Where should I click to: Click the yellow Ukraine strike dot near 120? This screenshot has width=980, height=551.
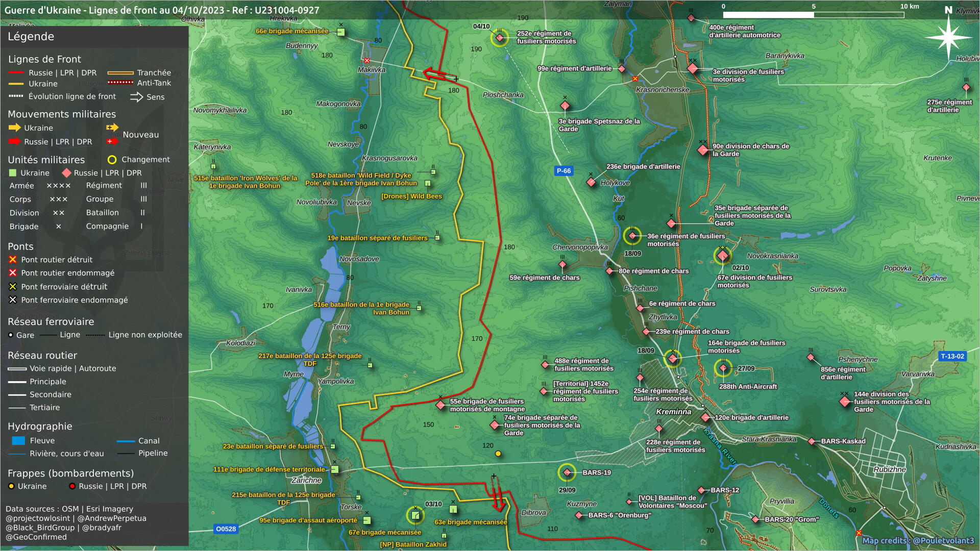pos(498,454)
